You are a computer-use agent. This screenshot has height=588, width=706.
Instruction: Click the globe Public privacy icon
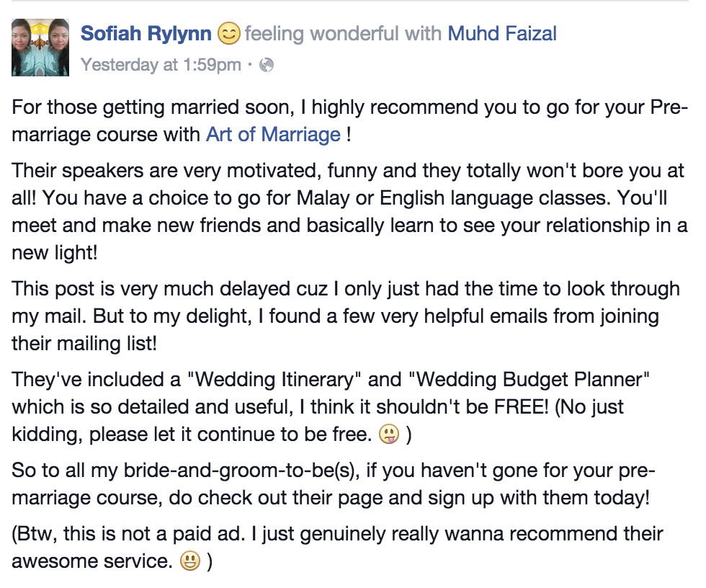tap(267, 66)
